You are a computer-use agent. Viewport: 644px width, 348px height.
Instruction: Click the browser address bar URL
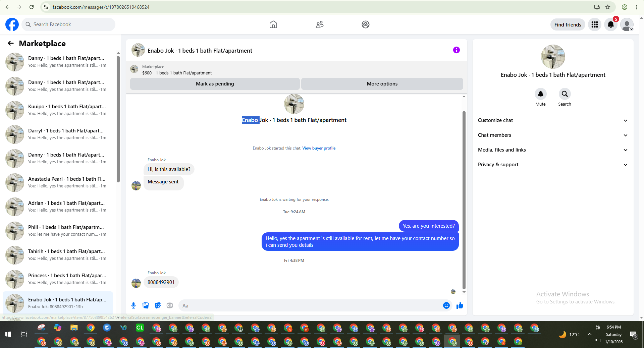click(101, 7)
